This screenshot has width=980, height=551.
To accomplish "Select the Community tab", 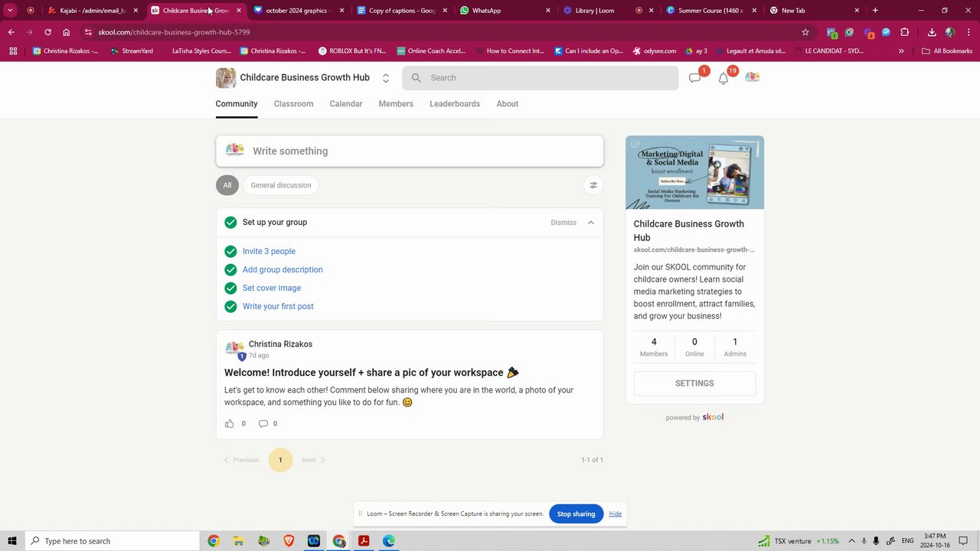I will pos(237,104).
